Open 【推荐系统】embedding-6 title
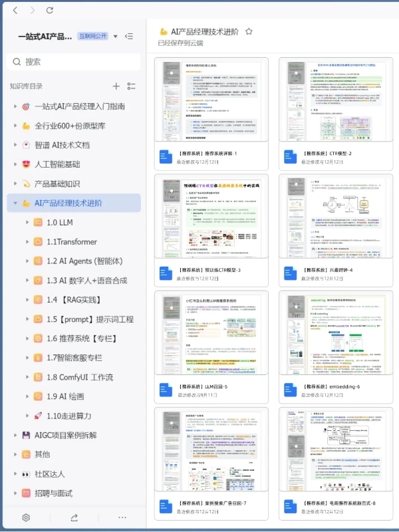Viewport: 399px width, 532px height. coord(331,386)
